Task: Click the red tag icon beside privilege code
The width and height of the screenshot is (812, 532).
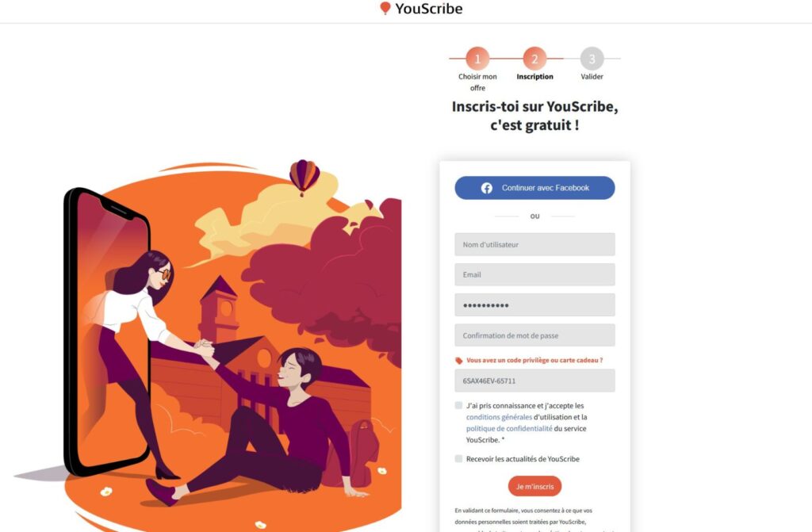Action: [458, 361]
